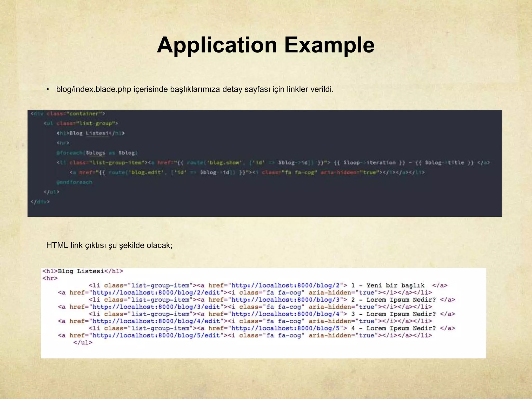Click the "1 - Yeni bir başlık" link text
The width and height of the screenshot is (532, 399).
388,285
